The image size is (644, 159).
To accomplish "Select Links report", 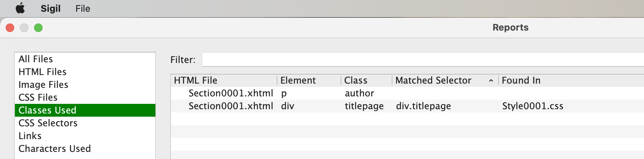I will 30,136.
